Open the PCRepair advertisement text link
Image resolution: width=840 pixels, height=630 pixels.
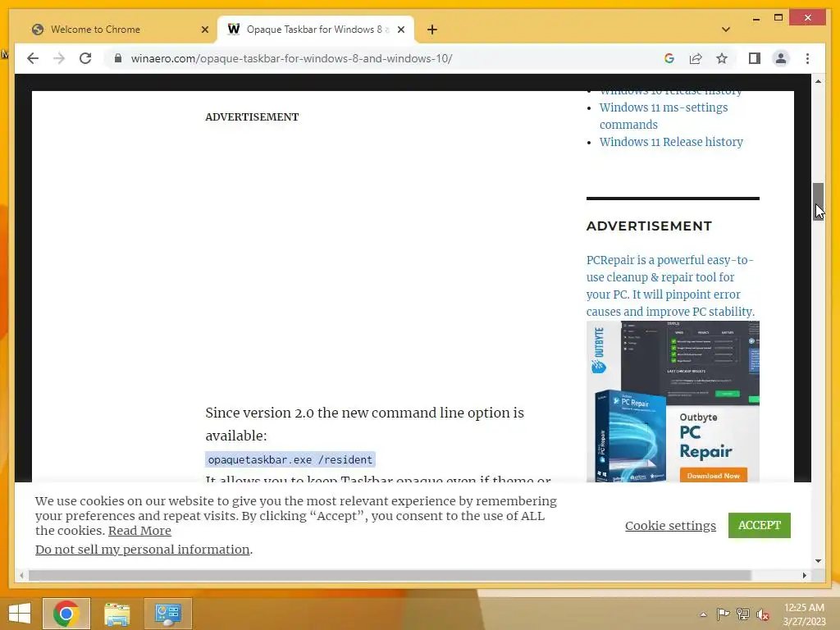(670, 285)
